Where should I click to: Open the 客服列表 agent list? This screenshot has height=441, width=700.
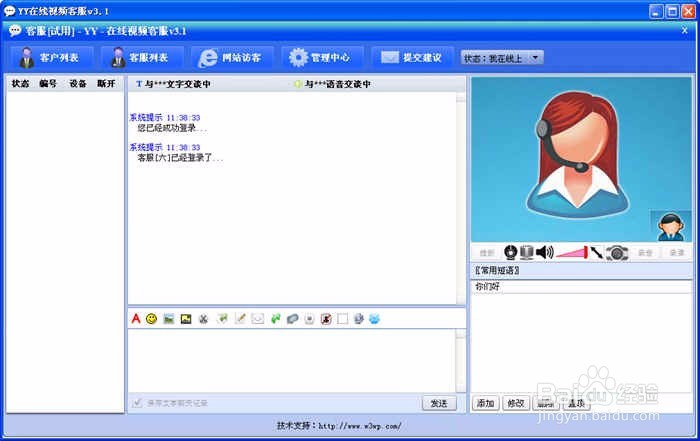point(142,58)
